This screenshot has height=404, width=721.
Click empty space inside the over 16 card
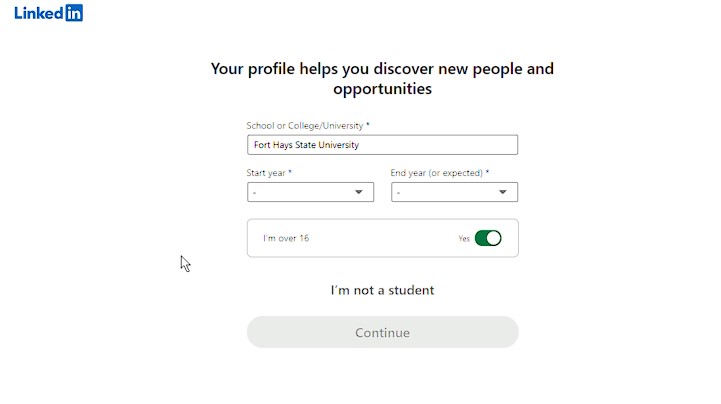click(x=382, y=238)
